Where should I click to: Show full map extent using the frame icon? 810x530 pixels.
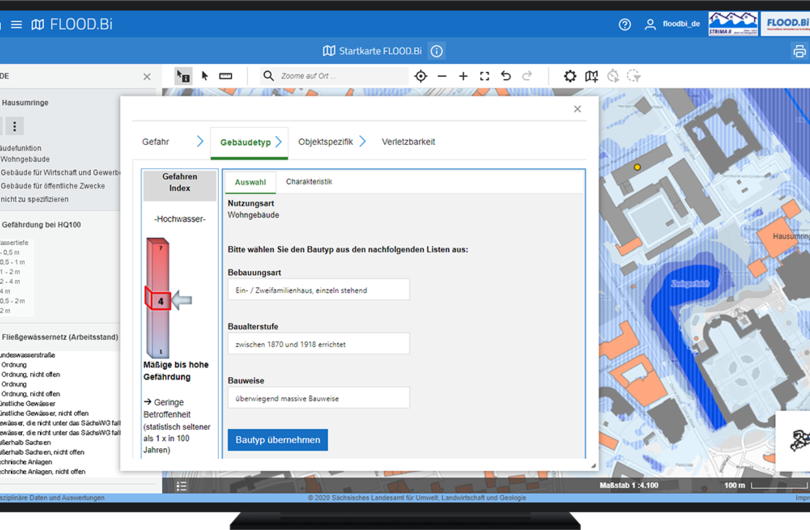484,76
